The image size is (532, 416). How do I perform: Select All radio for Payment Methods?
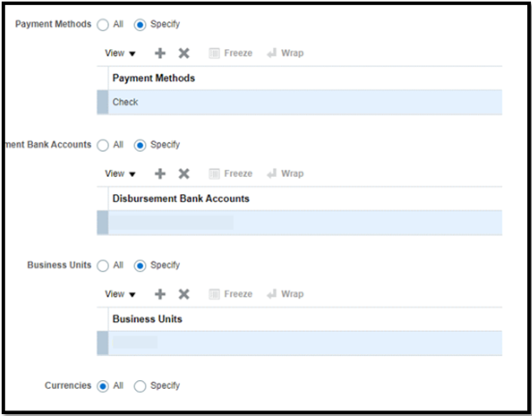102,25
